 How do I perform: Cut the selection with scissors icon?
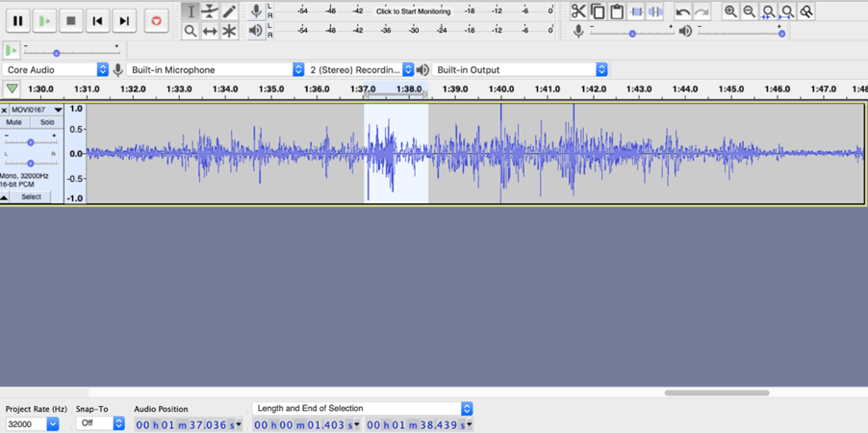coord(578,12)
